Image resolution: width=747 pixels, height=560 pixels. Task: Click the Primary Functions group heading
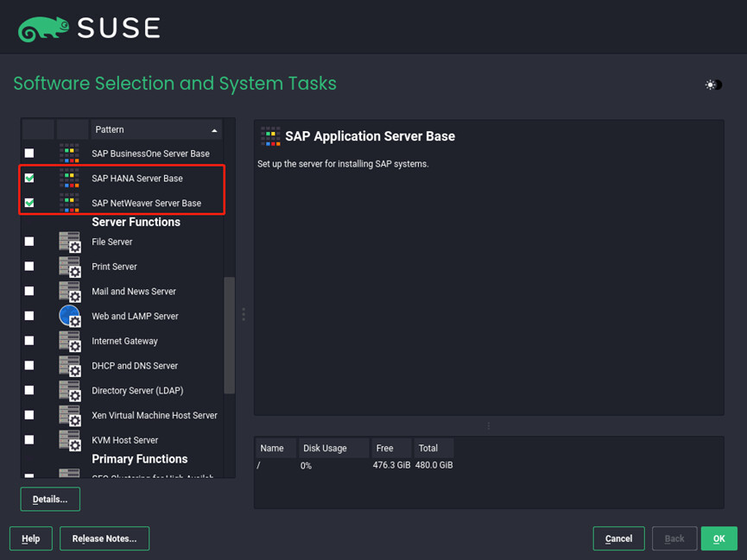pyautogui.click(x=140, y=459)
